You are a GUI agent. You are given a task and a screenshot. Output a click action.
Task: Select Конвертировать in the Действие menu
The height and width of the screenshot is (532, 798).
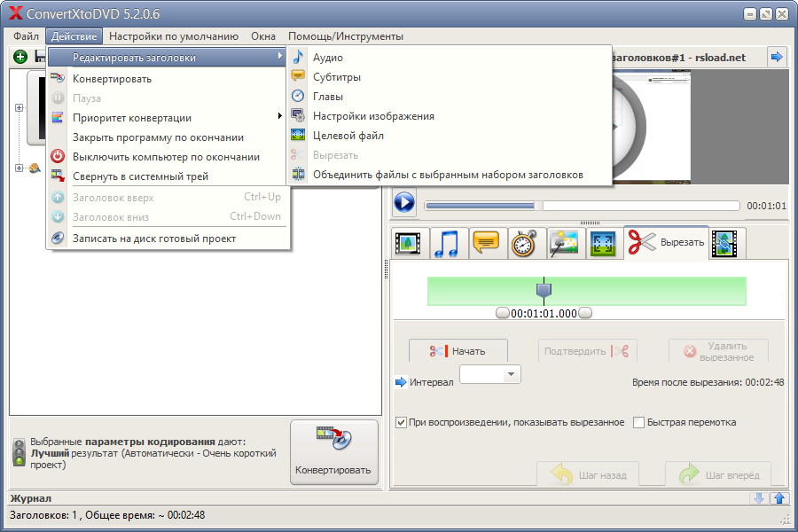(168, 79)
